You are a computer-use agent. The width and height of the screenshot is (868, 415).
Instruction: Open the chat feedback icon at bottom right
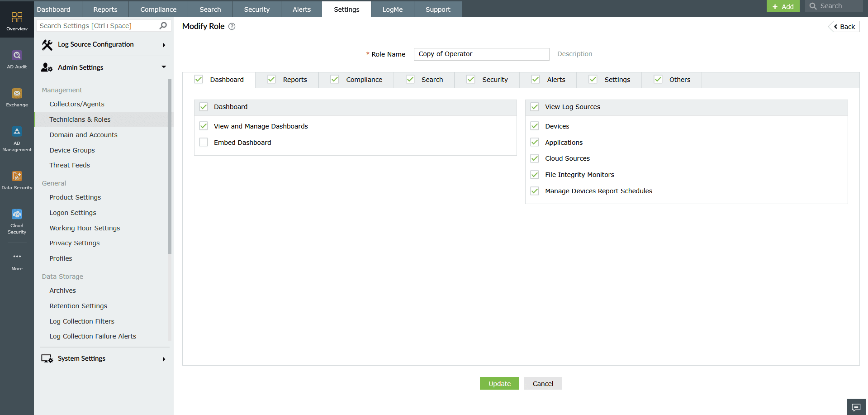tap(856, 407)
